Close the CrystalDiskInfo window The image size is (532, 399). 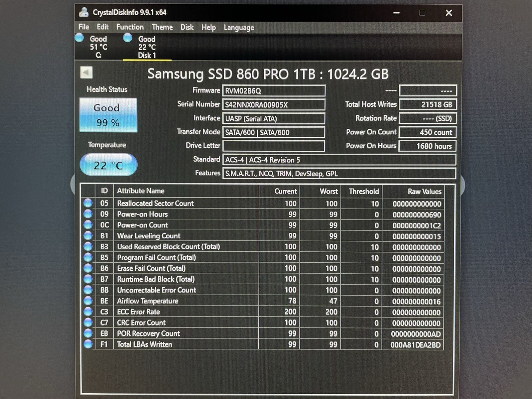point(449,13)
